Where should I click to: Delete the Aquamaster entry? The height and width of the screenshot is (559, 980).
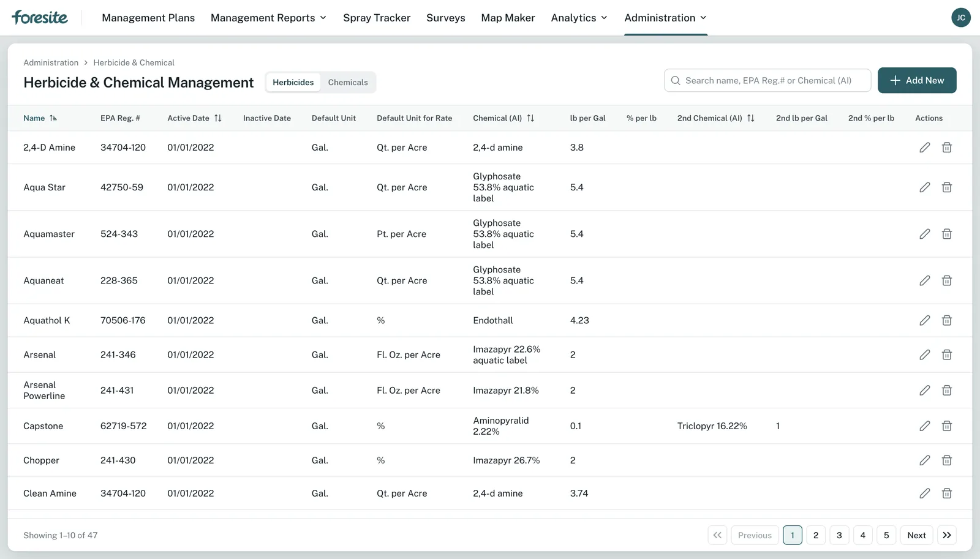[x=947, y=234]
